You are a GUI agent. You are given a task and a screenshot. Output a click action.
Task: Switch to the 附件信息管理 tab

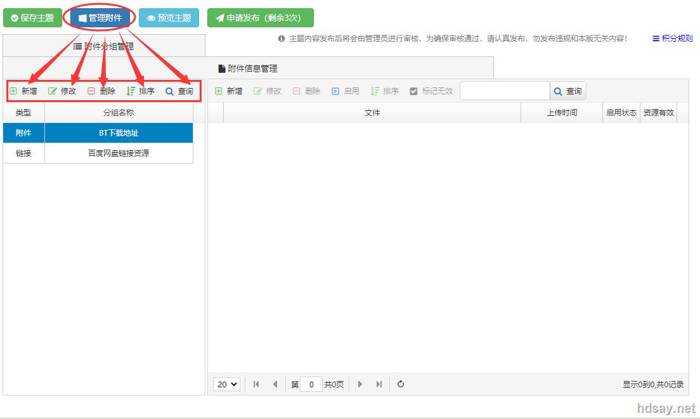248,68
